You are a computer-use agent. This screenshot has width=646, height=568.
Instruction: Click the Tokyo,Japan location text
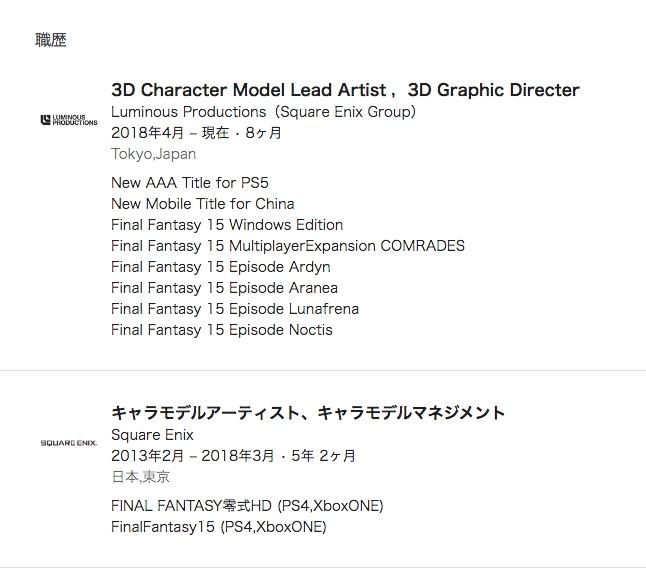tap(153, 154)
